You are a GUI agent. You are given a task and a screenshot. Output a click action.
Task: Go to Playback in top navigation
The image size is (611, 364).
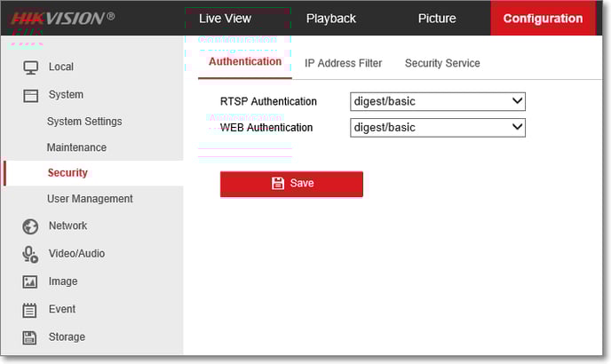(x=330, y=19)
